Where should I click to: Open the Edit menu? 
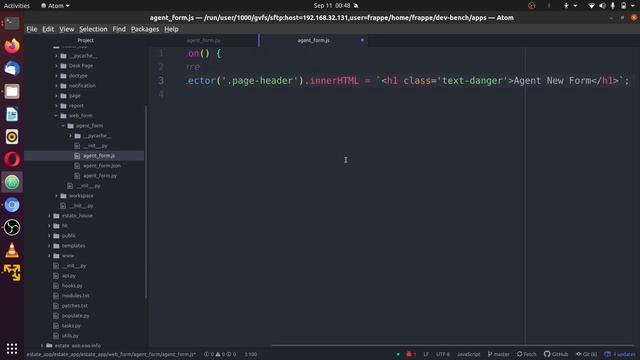48,29
